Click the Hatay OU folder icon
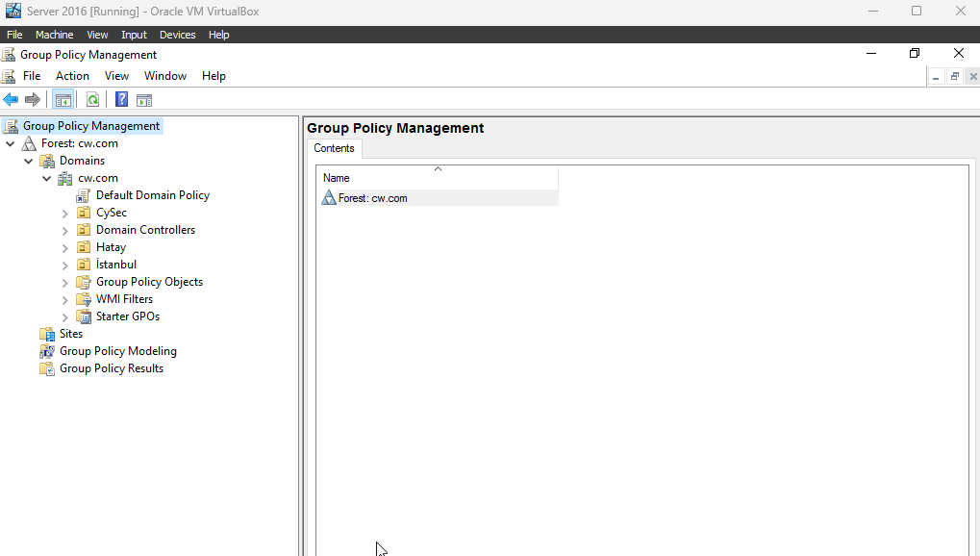The width and height of the screenshot is (980, 556). click(83, 247)
